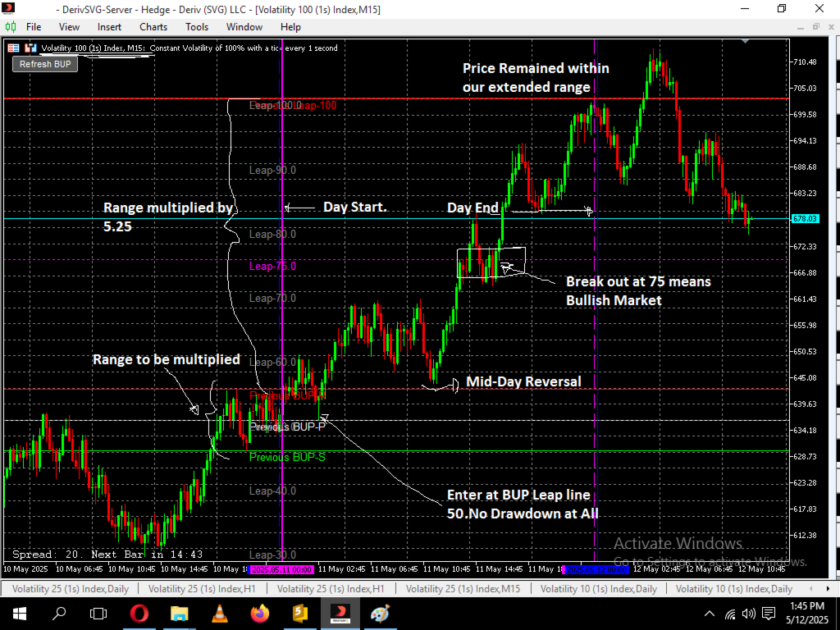840x630 pixels.
Task: Click the 612.38 price scale value
Action: (x=805, y=535)
